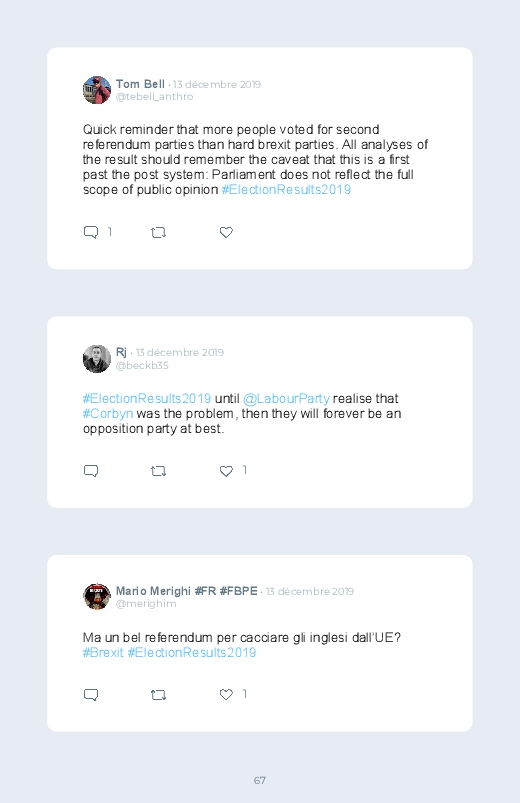Retweet Tom Bell's tweet
Viewport: 520px width, 803px height.
point(158,233)
